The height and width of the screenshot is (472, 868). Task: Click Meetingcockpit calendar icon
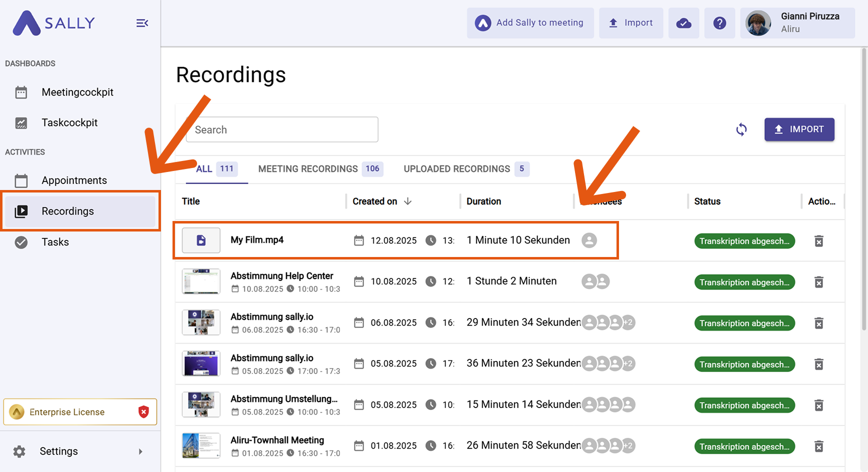21,92
